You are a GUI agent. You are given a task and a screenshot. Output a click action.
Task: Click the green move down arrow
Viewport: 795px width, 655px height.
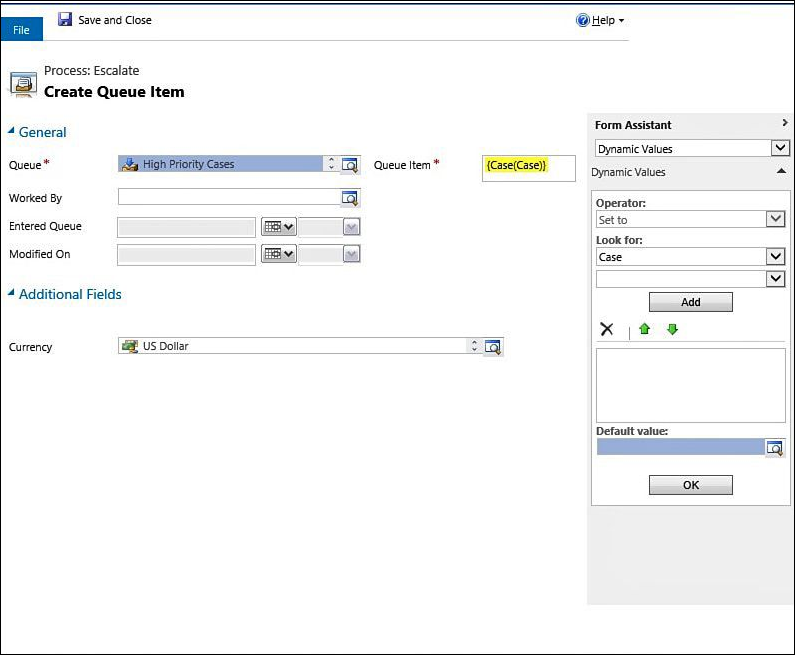[x=672, y=330]
